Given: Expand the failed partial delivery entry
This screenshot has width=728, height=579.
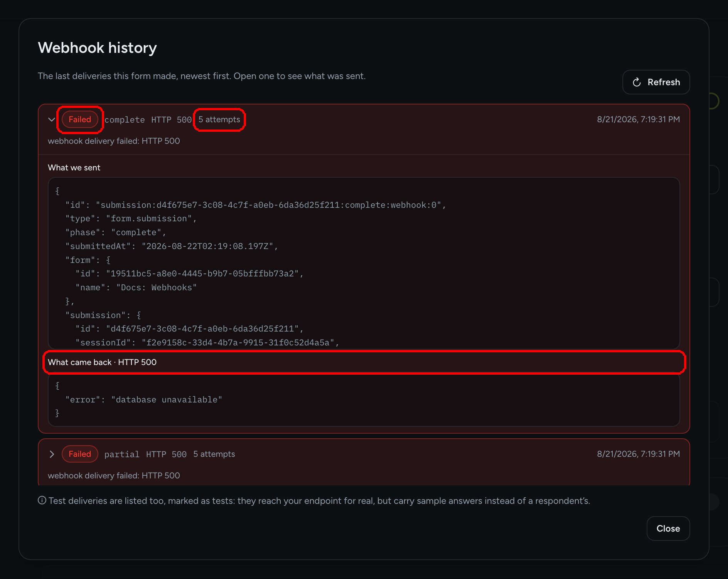Looking at the screenshot, I should pos(52,454).
